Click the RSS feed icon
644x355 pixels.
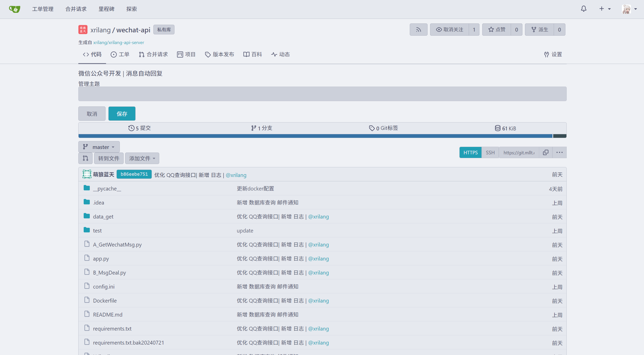pos(418,29)
